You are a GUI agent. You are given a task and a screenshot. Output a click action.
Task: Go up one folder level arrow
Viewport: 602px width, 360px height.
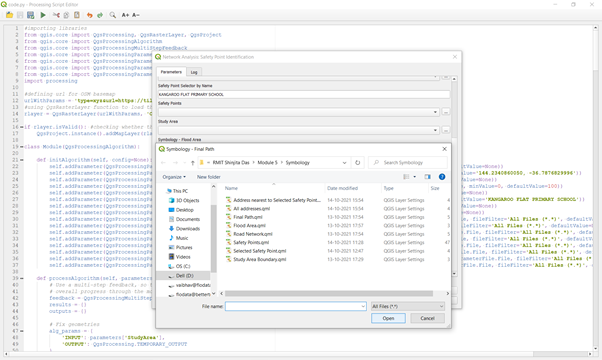coord(192,163)
